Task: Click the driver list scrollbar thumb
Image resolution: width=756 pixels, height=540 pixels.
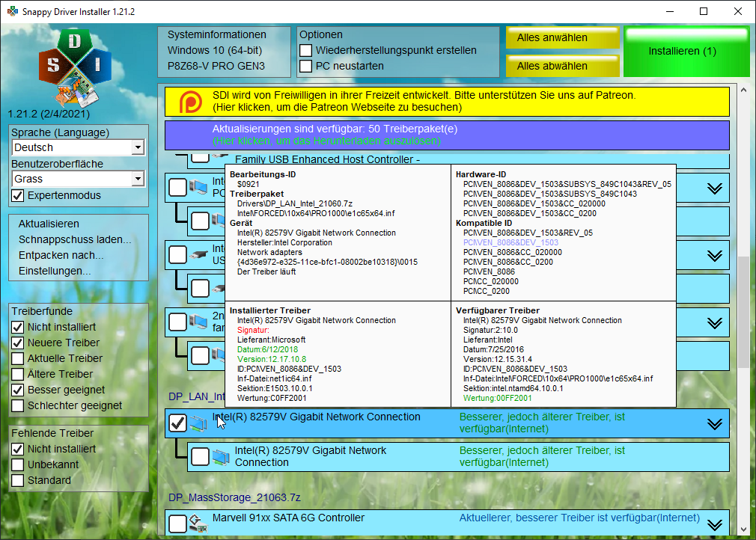Action: 743,313
